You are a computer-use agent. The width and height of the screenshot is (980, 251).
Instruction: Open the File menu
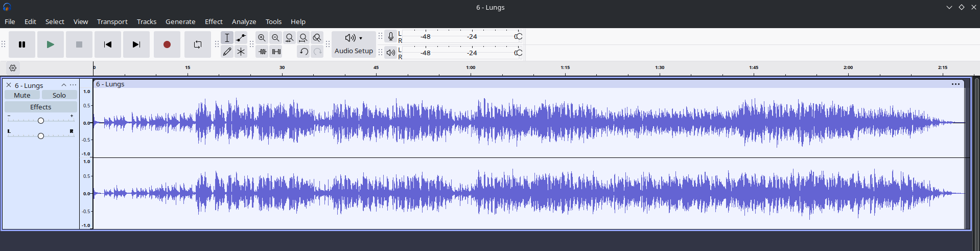coord(10,21)
